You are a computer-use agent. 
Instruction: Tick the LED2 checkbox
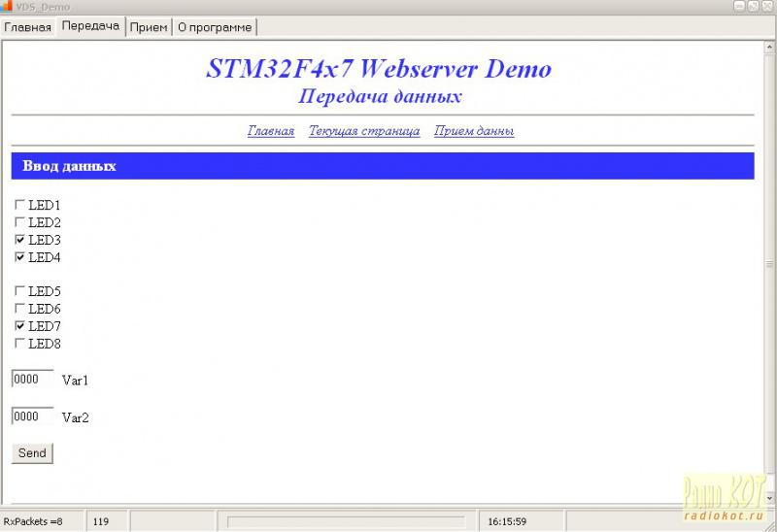[19, 222]
